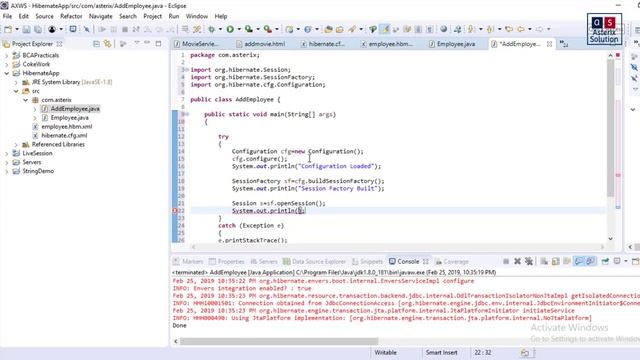Open the Refactor menu

click(x=71, y=16)
